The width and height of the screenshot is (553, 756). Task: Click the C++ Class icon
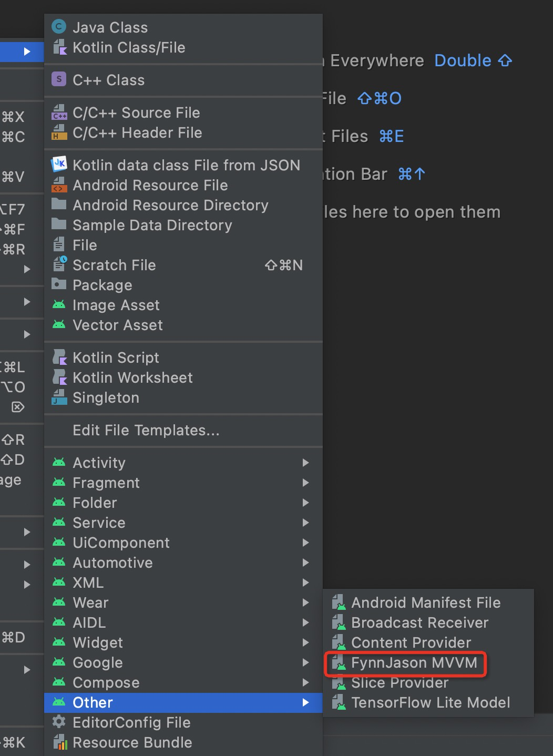pos(59,80)
